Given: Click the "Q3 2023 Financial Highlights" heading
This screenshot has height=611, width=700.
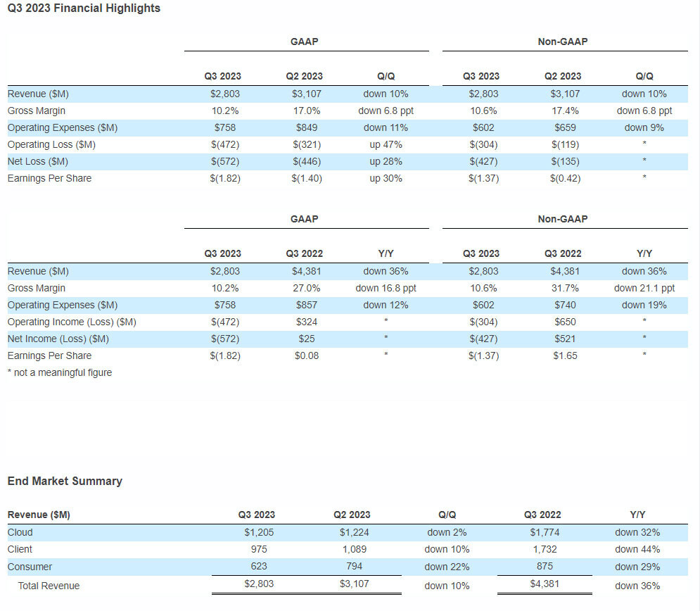Looking at the screenshot, I should coord(84,8).
